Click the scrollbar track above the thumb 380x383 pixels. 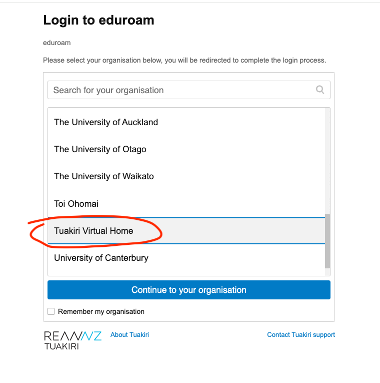tap(327, 161)
